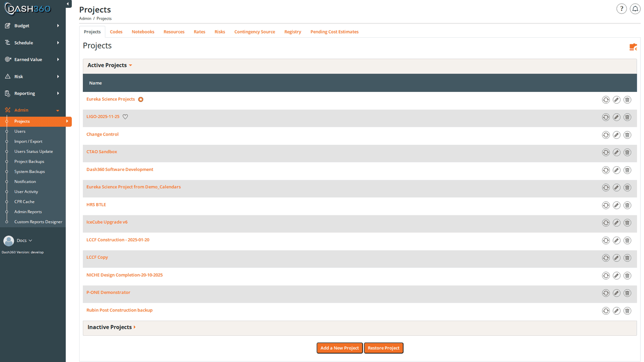Open the Registry tab

click(x=293, y=32)
